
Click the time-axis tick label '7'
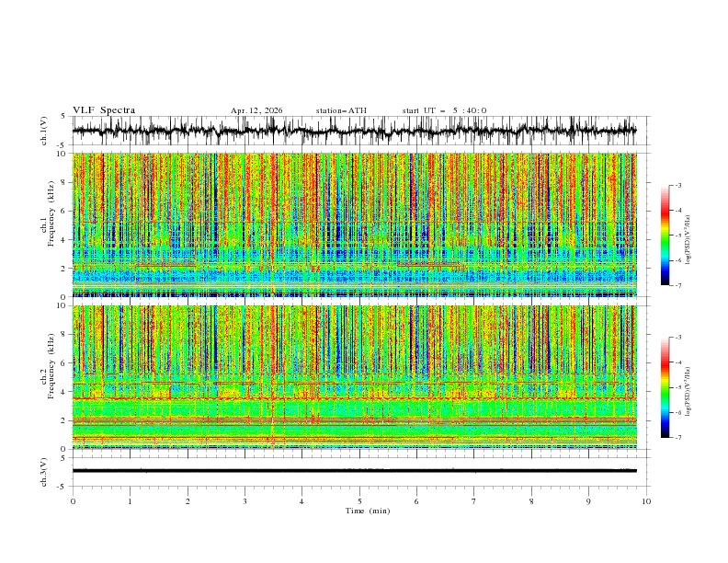tap(474, 501)
